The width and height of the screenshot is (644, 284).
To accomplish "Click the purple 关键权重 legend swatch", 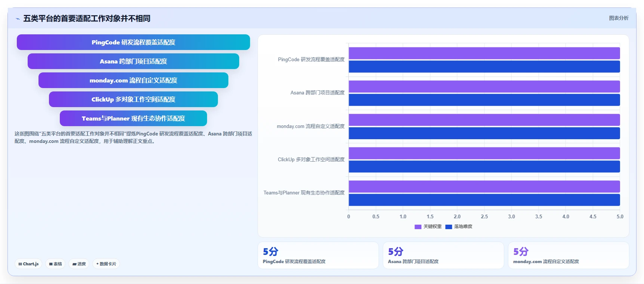I will [418, 227].
